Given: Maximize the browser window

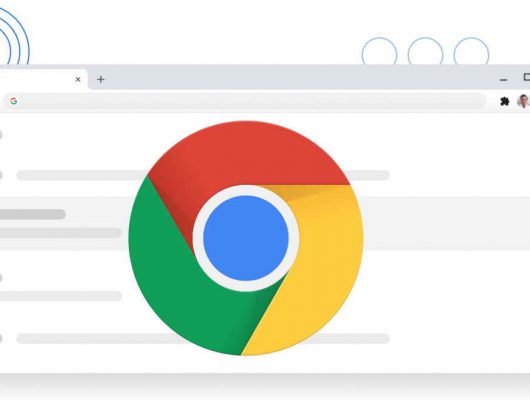Looking at the screenshot, I should click(527, 77).
